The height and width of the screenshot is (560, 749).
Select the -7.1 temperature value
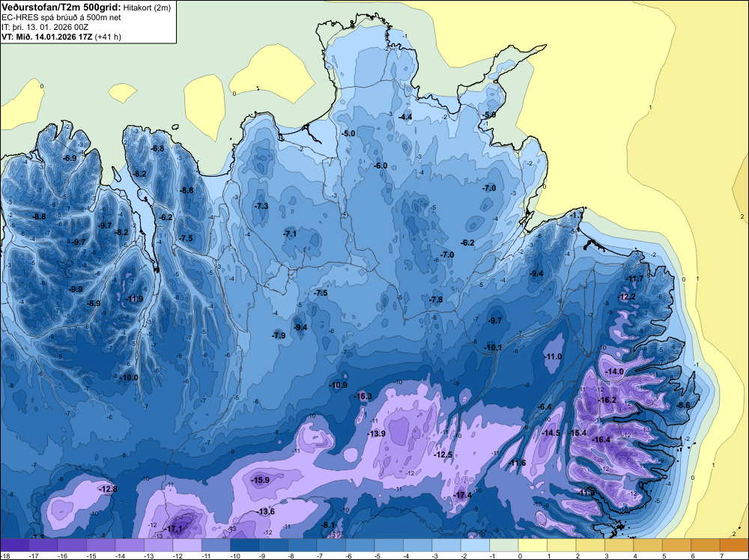coord(289,234)
